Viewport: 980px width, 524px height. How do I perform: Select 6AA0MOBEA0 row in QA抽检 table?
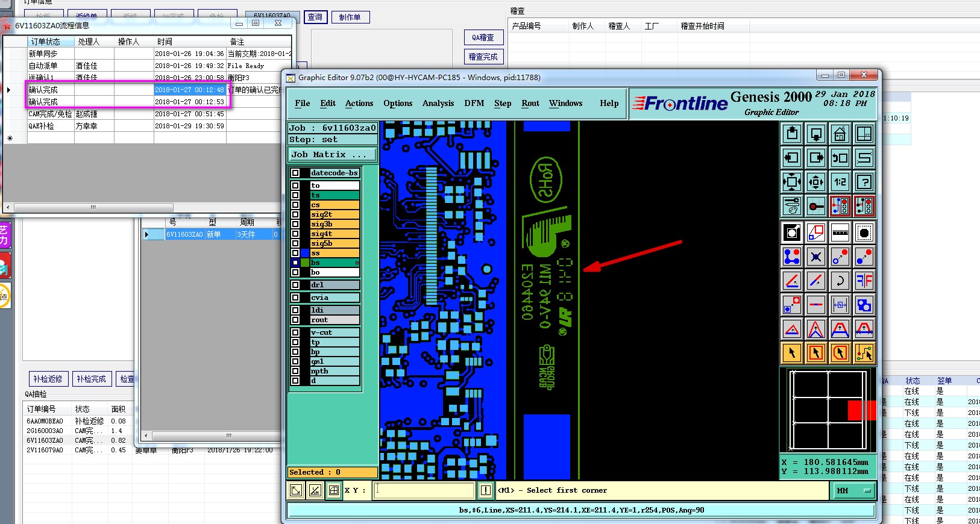tap(77, 421)
